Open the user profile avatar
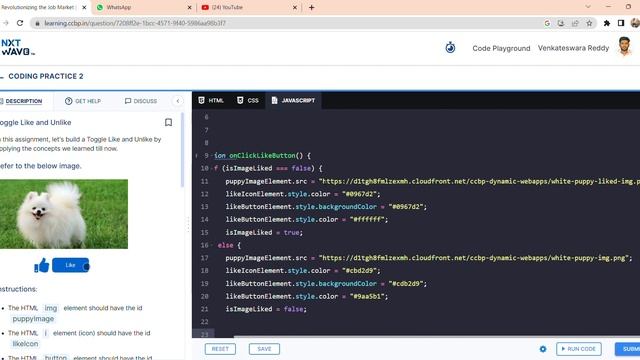The height and width of the screenshot is (360, 640). (x=624, y=46)
